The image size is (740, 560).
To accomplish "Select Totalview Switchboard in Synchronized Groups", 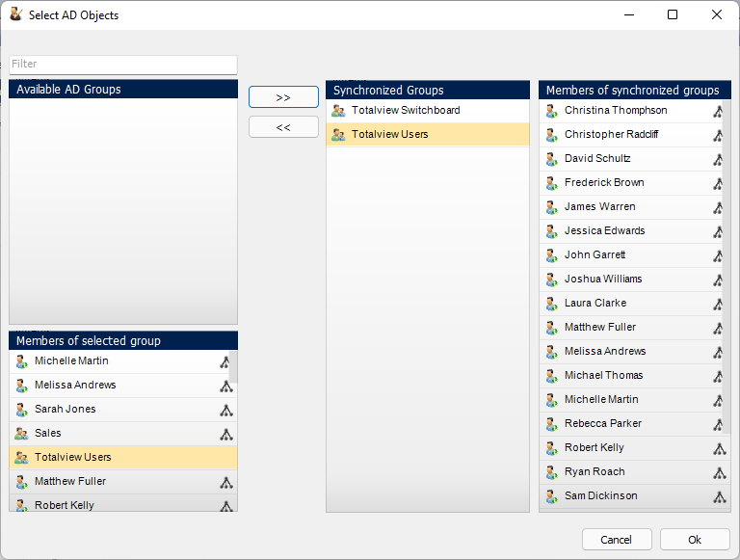I will click(428, 111).
